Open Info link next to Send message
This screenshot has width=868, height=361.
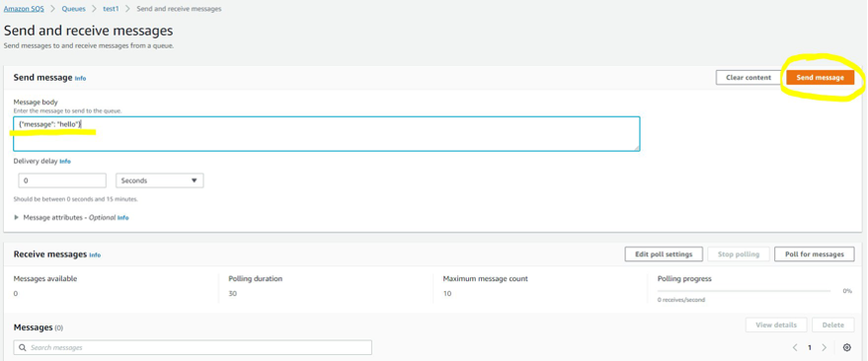80,79
